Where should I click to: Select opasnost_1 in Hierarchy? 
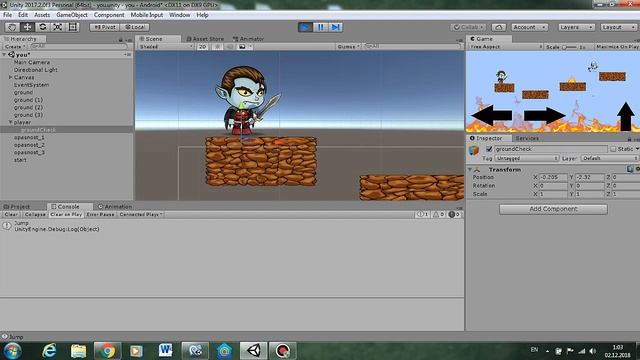29,138
